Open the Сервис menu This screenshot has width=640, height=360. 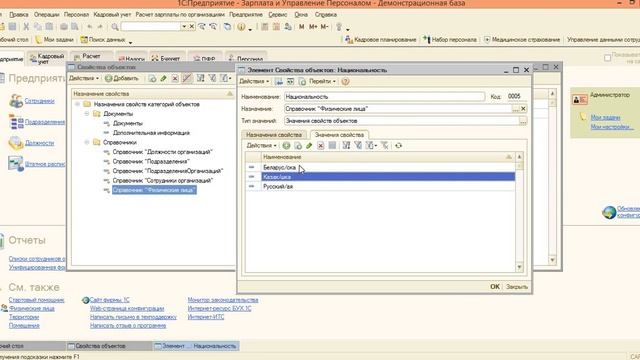(x=278, y=15)
